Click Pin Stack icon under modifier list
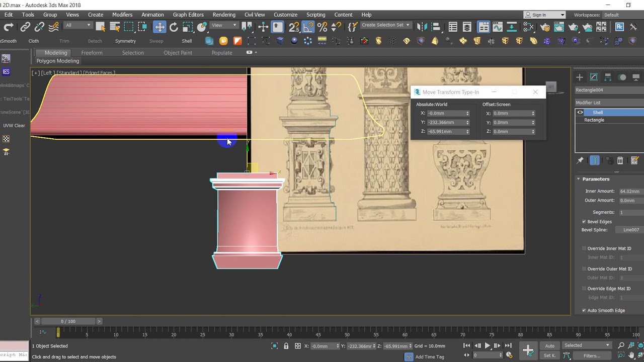Image resolution: width=644 pixels, height=362 pixels. (x=580, y=160)
